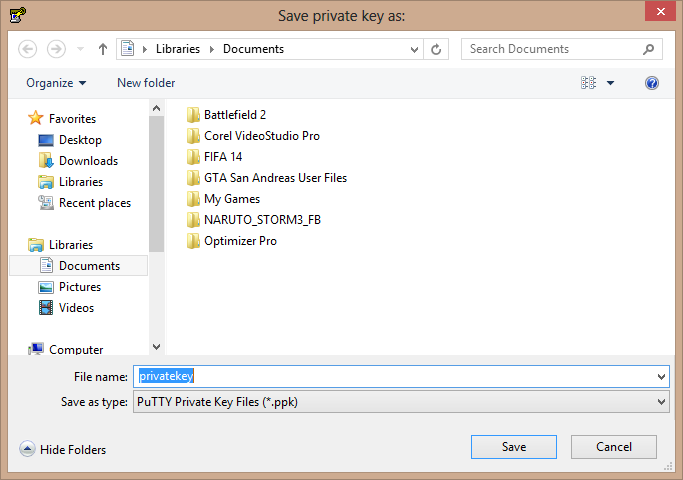Open the view options dropdown arrow
683x480 pixels.
pyautogui.click(x=611, y=83)
